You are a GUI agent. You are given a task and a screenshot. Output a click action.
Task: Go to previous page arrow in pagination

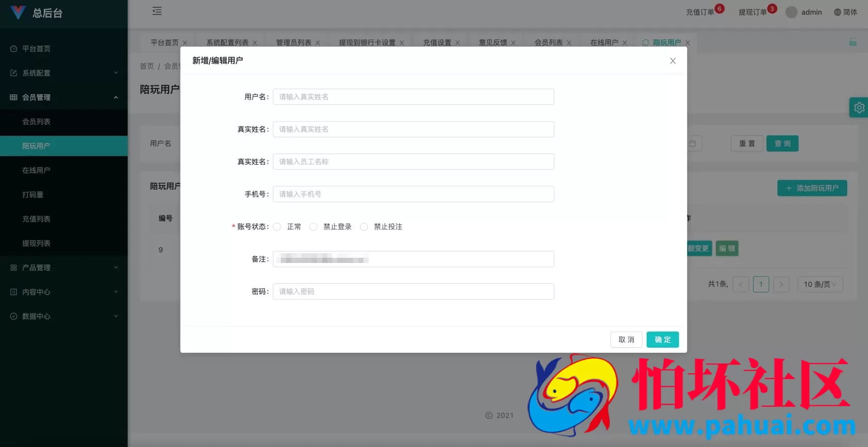coord(741,284)
